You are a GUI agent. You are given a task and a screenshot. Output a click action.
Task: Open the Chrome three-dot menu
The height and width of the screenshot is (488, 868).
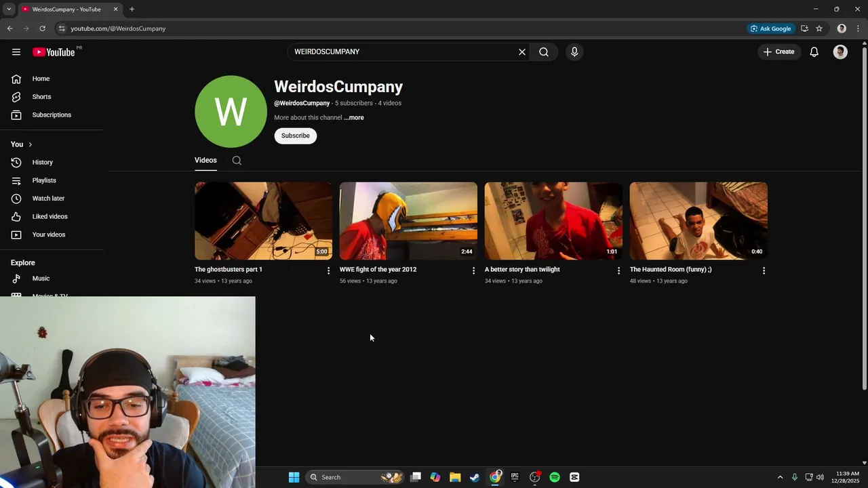[858, 28]
